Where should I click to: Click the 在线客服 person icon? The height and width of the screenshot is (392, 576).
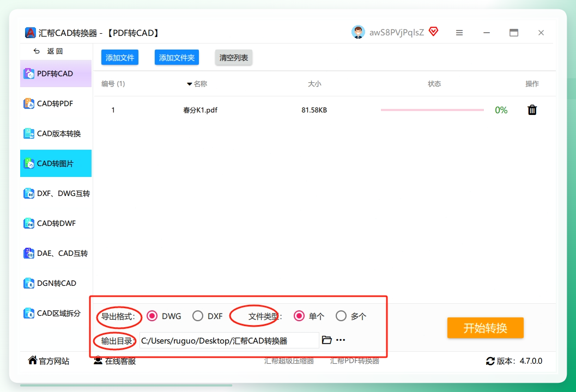(x=98, y=361)
